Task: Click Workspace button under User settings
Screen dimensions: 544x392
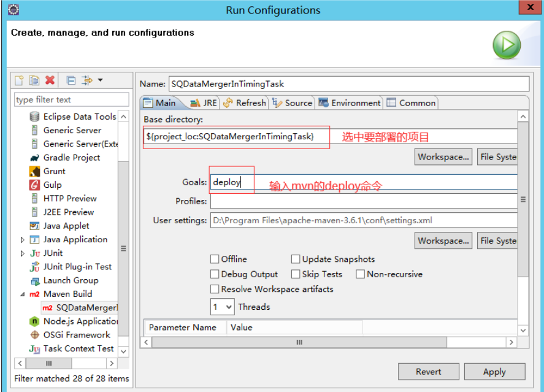Action: point(443,240)
